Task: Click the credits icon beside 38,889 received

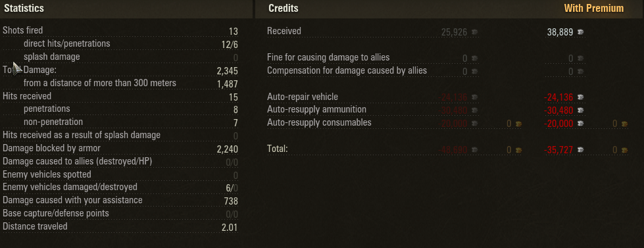Action: [x=581, y=32]
